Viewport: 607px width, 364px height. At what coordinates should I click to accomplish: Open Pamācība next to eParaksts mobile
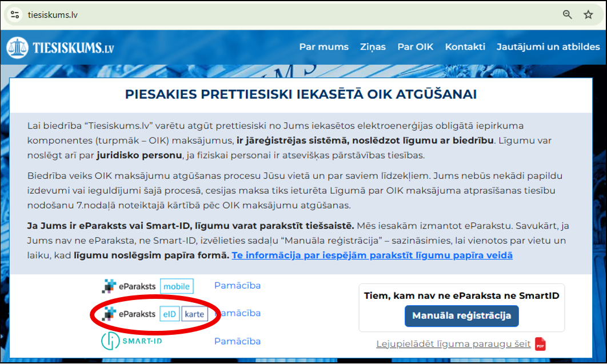pos(237,285)
